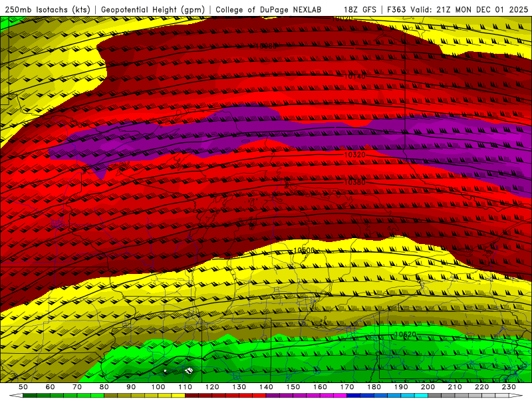Click the 160 value on the color scale
Screen dimensions: 532x399
click(x=321, y=387)
